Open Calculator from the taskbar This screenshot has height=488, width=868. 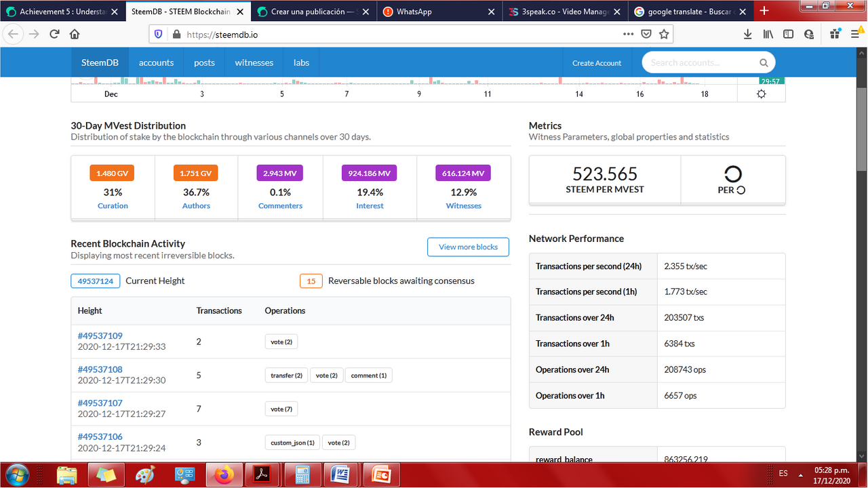point(302,474)
